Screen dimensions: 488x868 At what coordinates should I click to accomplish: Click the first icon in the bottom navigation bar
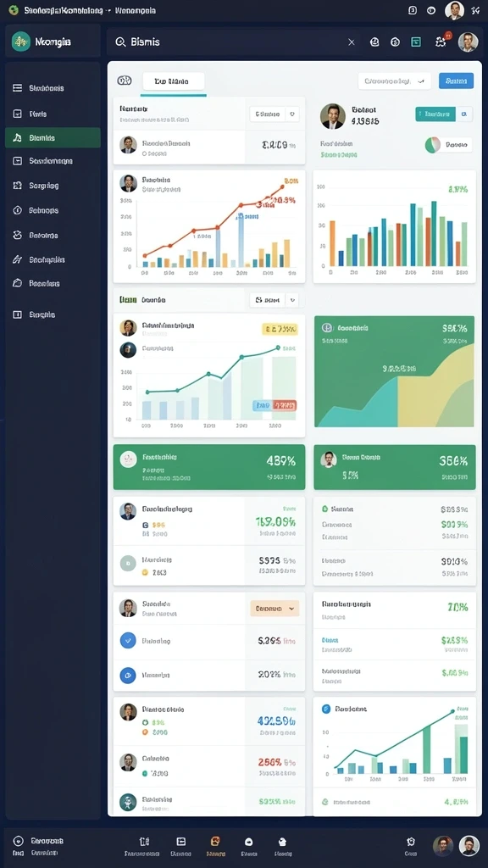coord(144,842)
